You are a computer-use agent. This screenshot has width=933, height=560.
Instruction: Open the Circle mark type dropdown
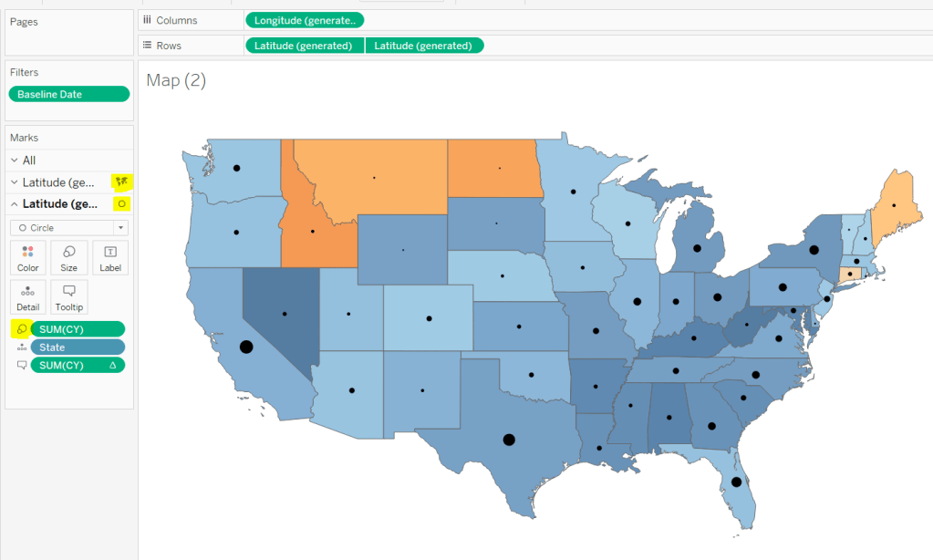pos(69,228)
